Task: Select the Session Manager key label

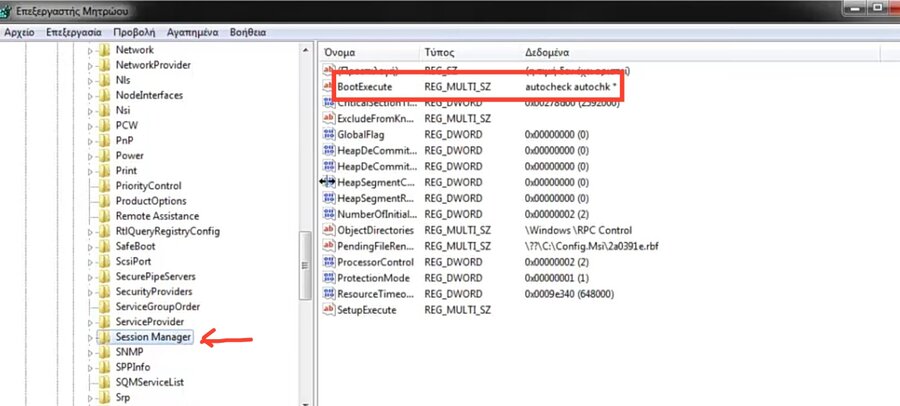Action: click(153, 337)
